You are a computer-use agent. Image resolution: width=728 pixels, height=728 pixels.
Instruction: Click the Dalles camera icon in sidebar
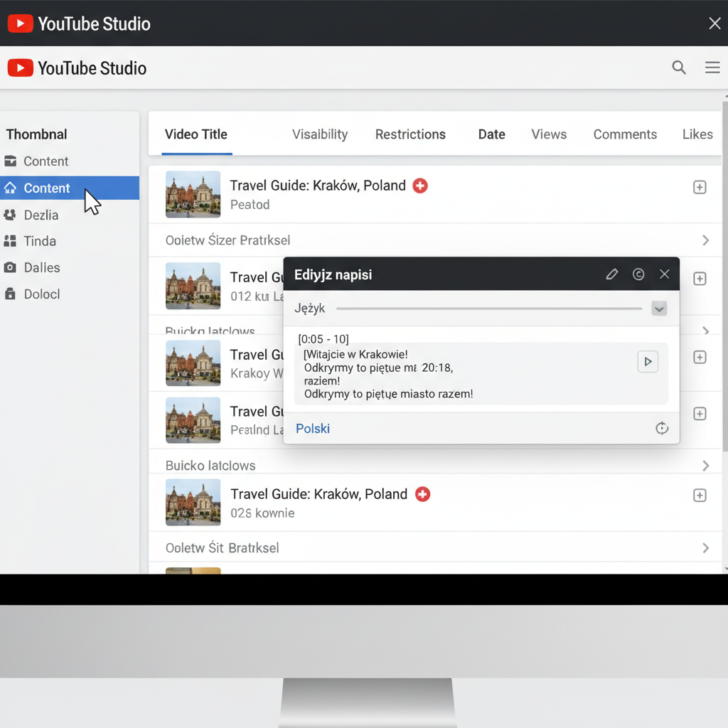point(10,267)
